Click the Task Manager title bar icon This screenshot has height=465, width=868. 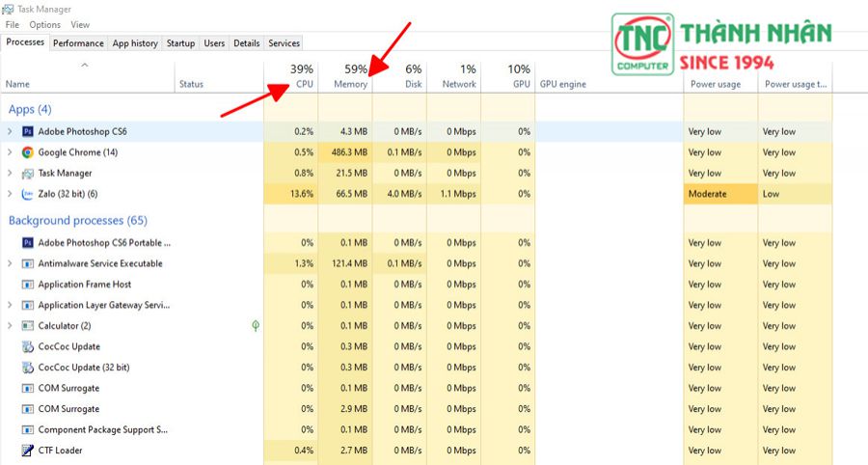click(x=8, y=9)
